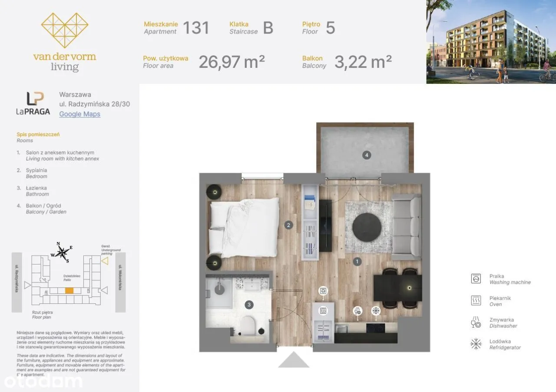
Task: Click the yellow garage entrance arrow
Action: tap(105, 261)
